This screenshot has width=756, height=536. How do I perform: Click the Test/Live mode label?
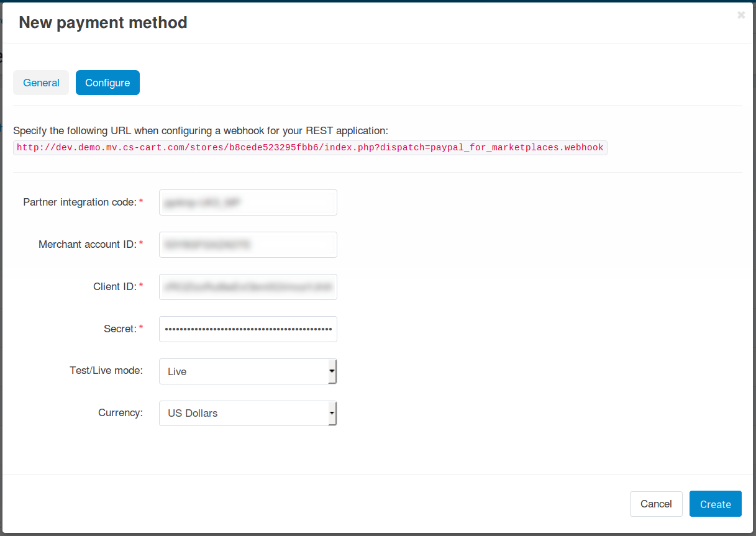tap(106, 370)
